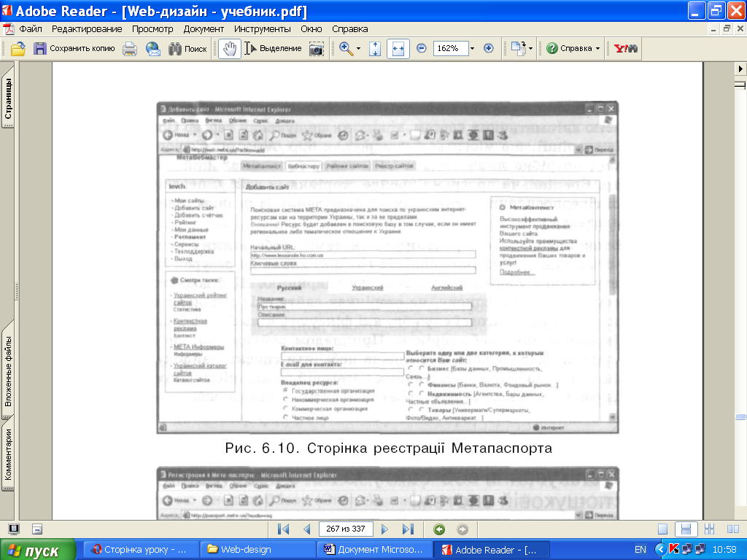Switch to Документ Microsoft Word taskbar item

coord(375,550)
